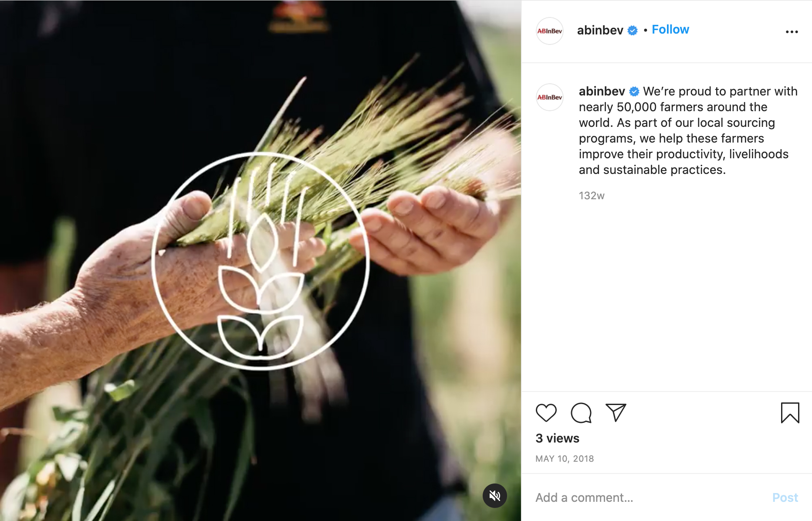Open the MAY 10, 2018 date link

click(x=565, y=459)
